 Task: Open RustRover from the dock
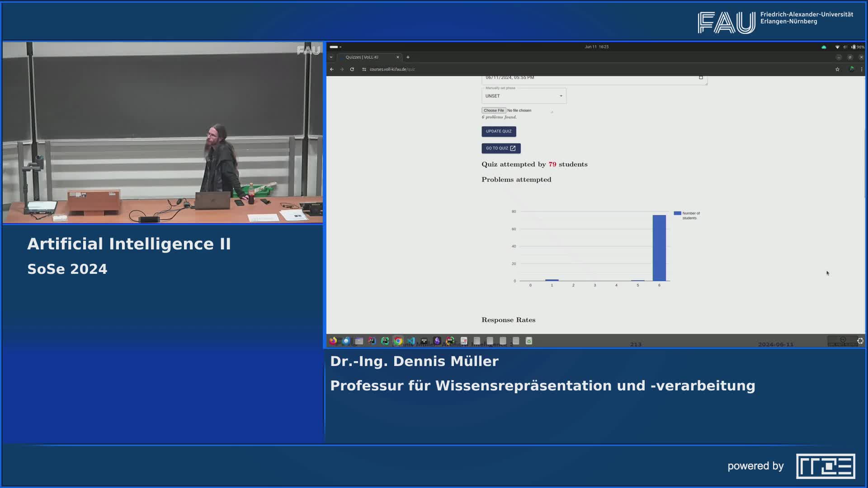(449, 341)
